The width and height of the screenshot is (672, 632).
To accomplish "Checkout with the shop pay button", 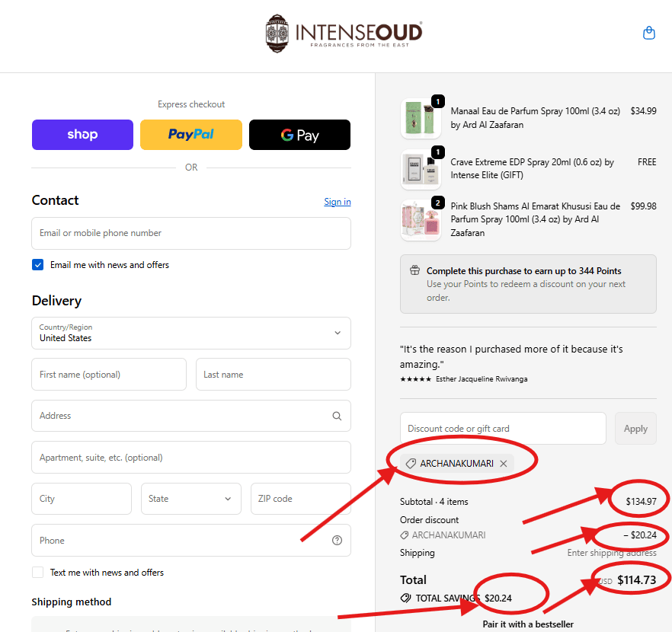I will tap(82, 135).
